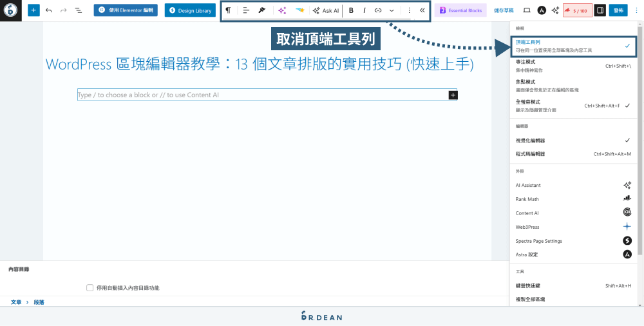This screenshot has width=644, height=326.
Task: Open Rank Math plugin from menu
Action: click(573, 199)
